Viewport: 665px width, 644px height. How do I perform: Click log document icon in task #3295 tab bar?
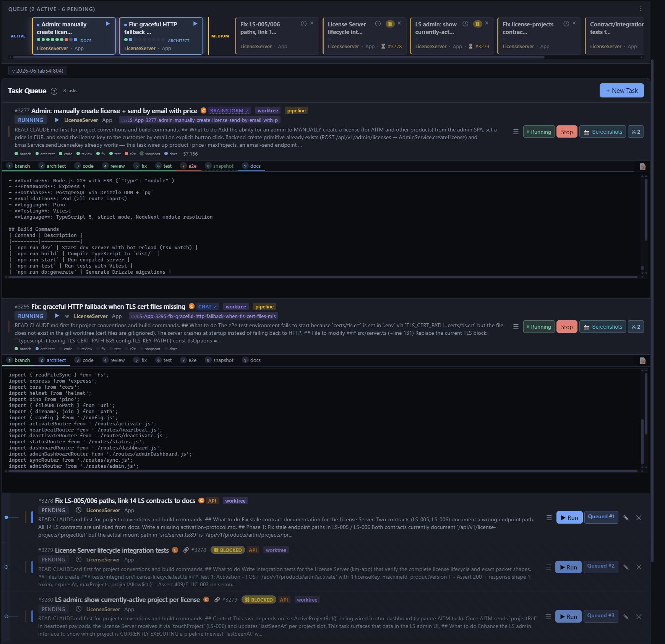(643, 360)
